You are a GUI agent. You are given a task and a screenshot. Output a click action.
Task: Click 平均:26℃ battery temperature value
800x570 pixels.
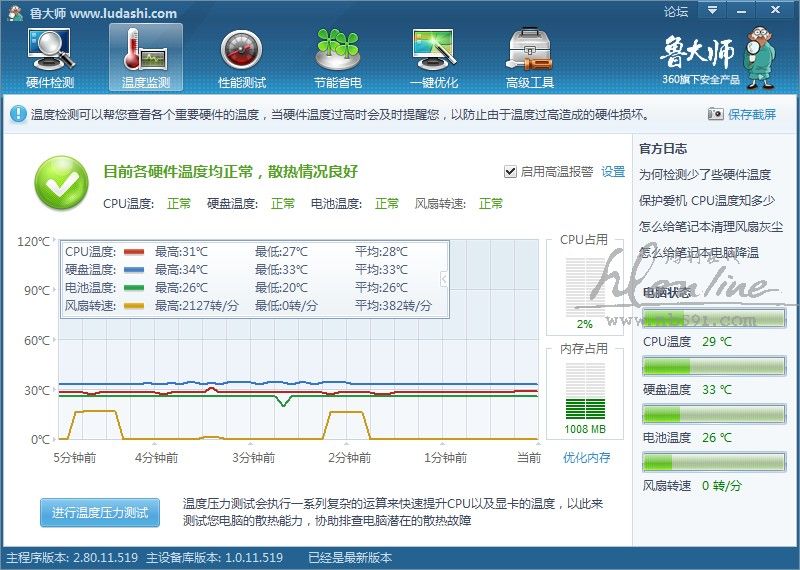(x=381, y=288)
